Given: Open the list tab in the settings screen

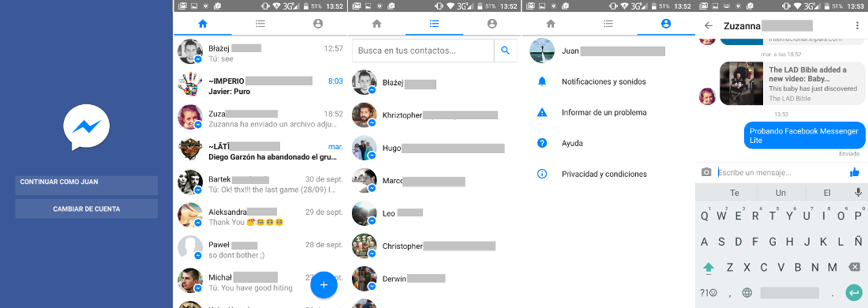Looking at the screenshot, I should pos(608,24).
